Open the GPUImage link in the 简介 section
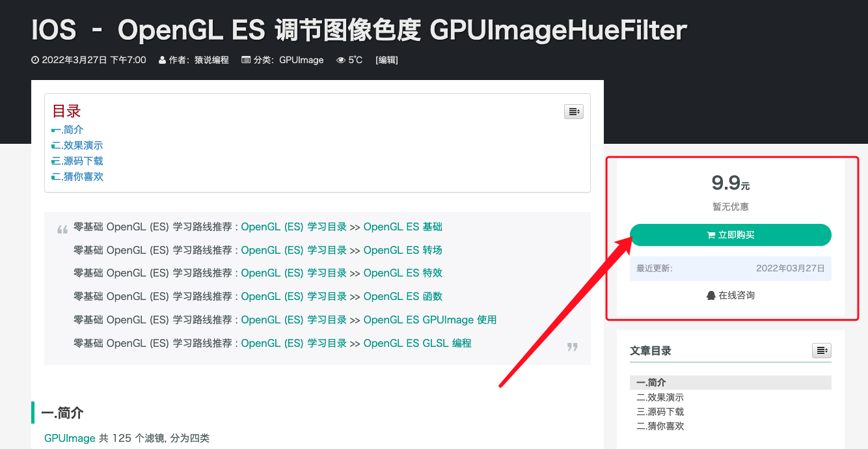This screenshot has width=868, height=449. point(69,438)
